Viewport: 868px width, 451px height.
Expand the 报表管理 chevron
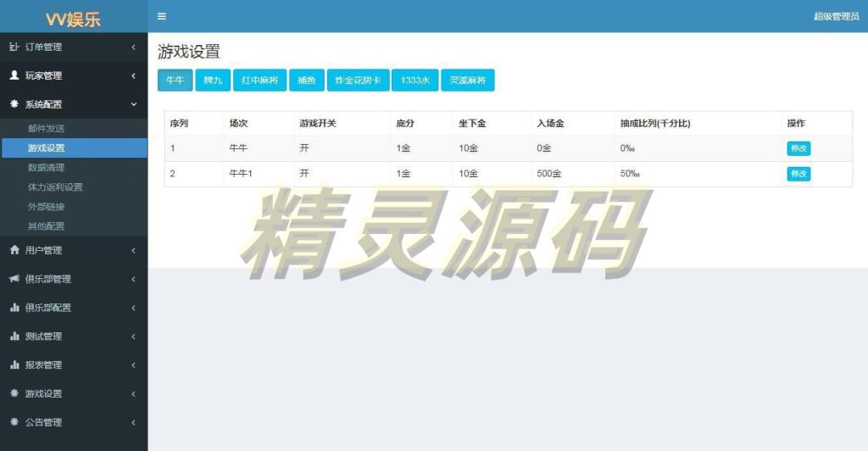click(133, 365)
